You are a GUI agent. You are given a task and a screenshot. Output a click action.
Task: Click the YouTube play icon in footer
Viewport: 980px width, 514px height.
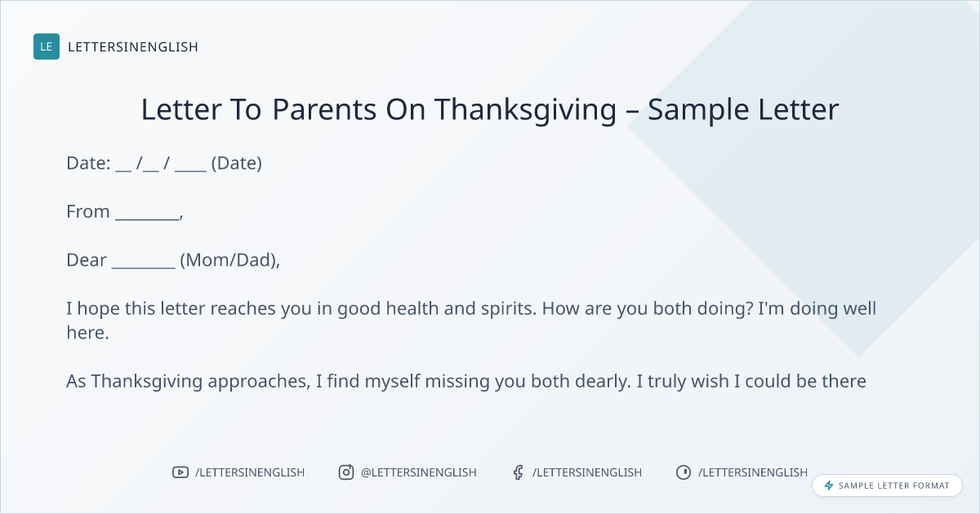tap(180, 472)
